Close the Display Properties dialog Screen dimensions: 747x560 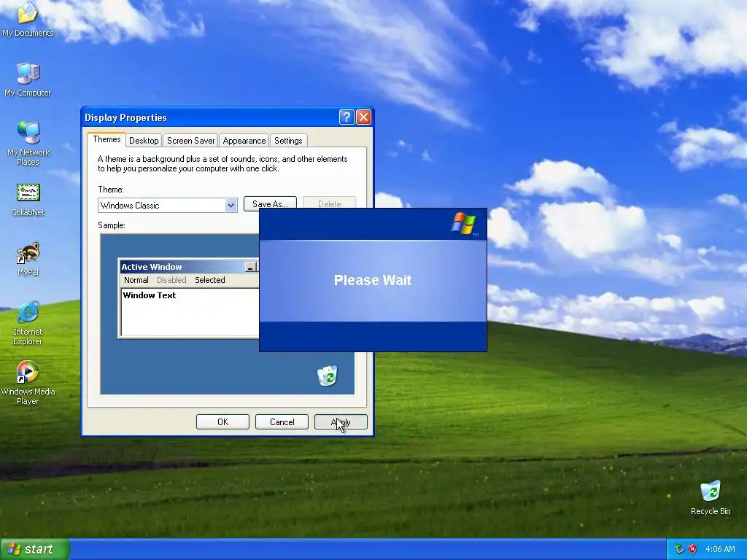pos(363,117)
